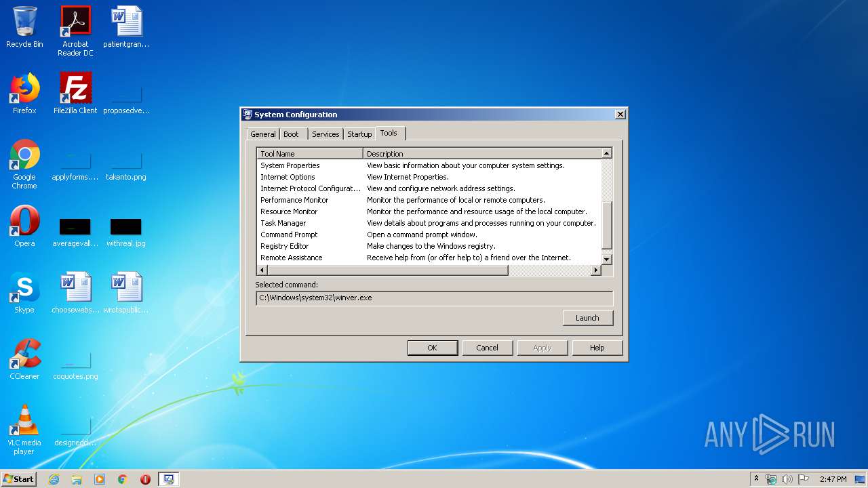868x488 pixels.
Task: Show hidden tray icons arrow
Action: 756,479
